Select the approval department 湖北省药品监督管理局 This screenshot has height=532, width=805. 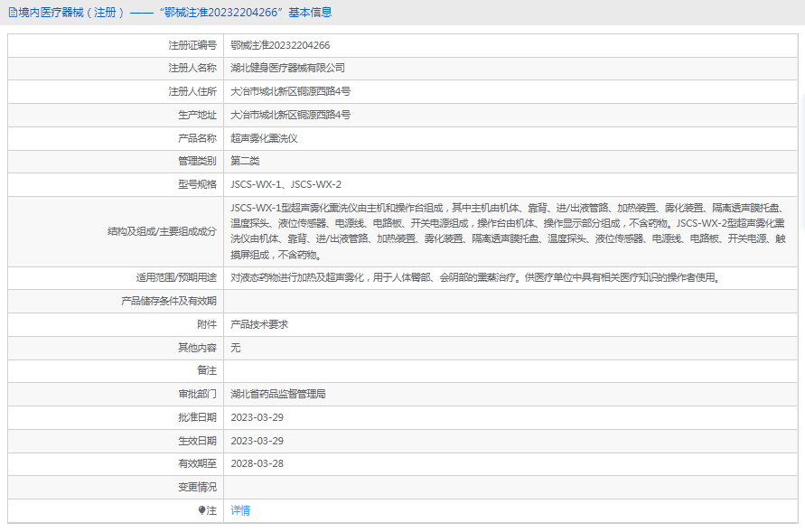pyautogui.click(x=278, y=394)
